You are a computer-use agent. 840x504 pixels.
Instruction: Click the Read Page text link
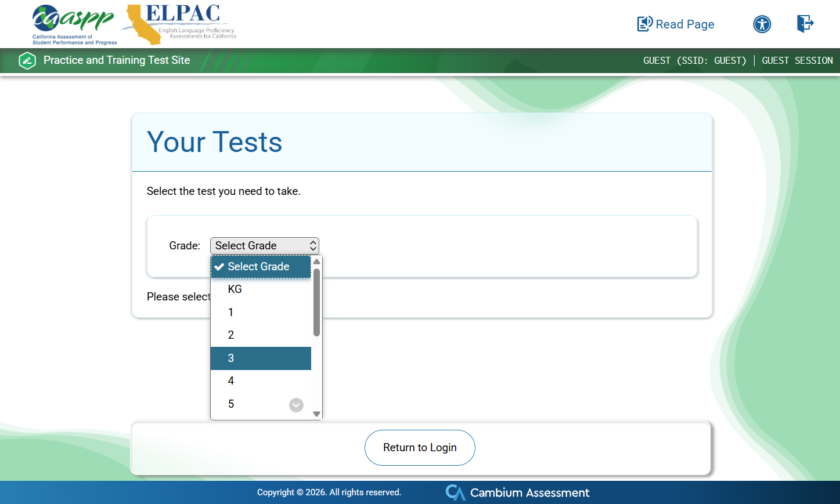pos(685,24)
